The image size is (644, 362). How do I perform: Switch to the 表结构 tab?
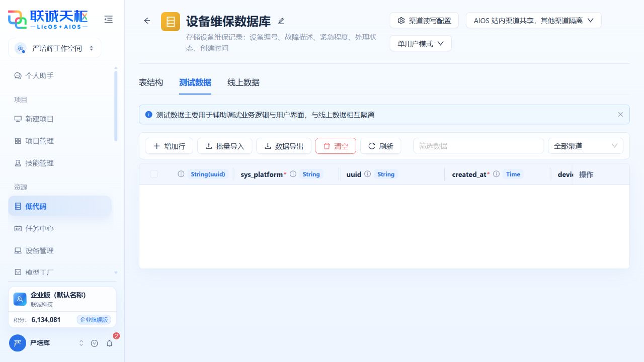[x=151, y=82]
